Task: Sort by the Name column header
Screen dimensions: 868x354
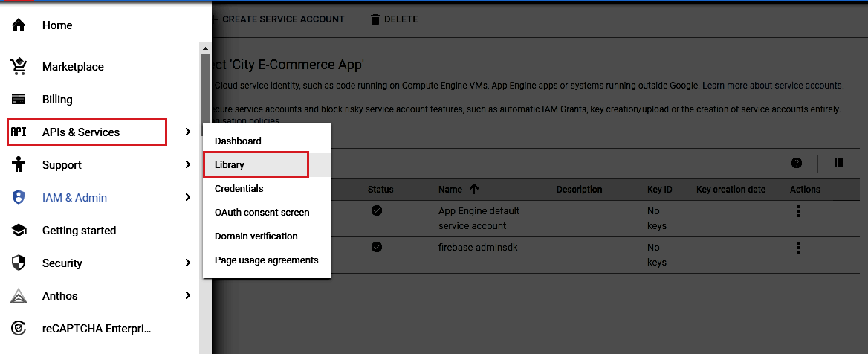Action: (x=450, y=189)
